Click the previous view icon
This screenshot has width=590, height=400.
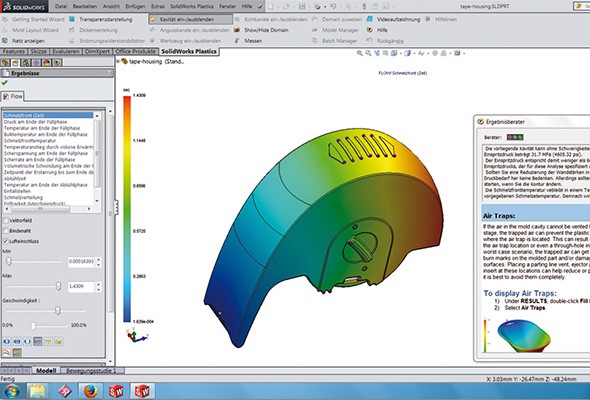[377, 53]
